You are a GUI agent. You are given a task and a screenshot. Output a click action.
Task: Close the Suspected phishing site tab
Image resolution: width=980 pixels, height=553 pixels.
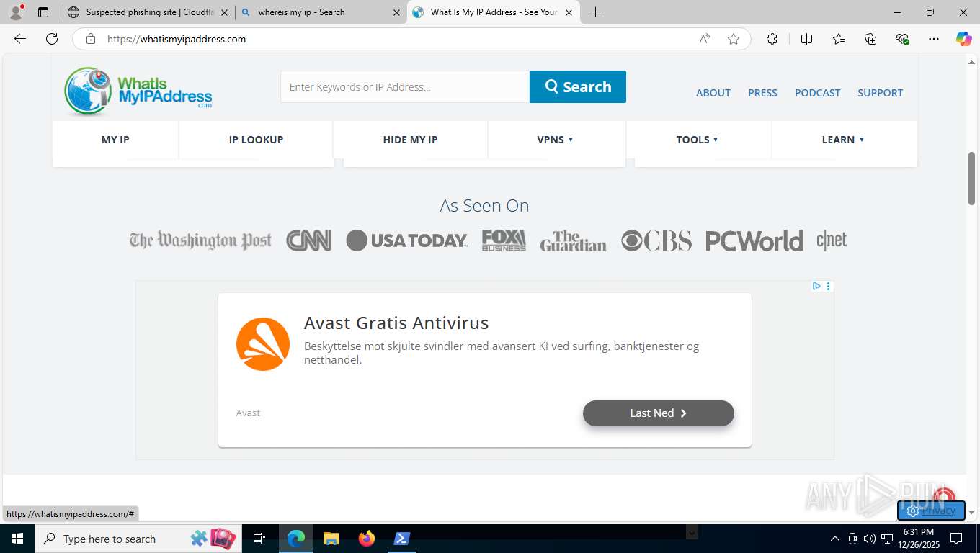click(x=224, y=12)
